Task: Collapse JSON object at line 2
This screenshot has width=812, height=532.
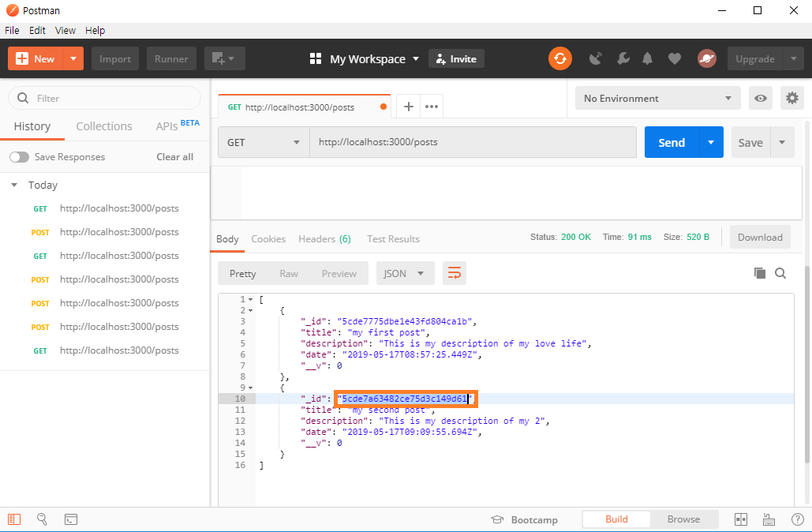Action: click(251, 310)
